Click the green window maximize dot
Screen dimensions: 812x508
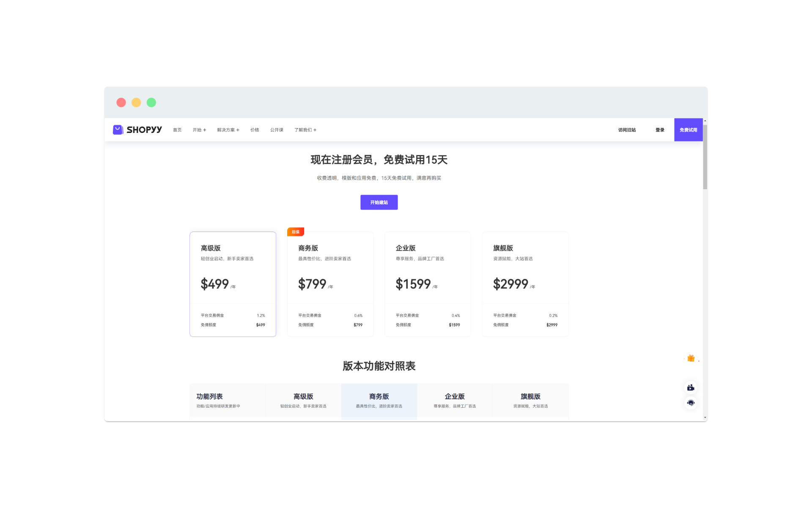(151, 102)
